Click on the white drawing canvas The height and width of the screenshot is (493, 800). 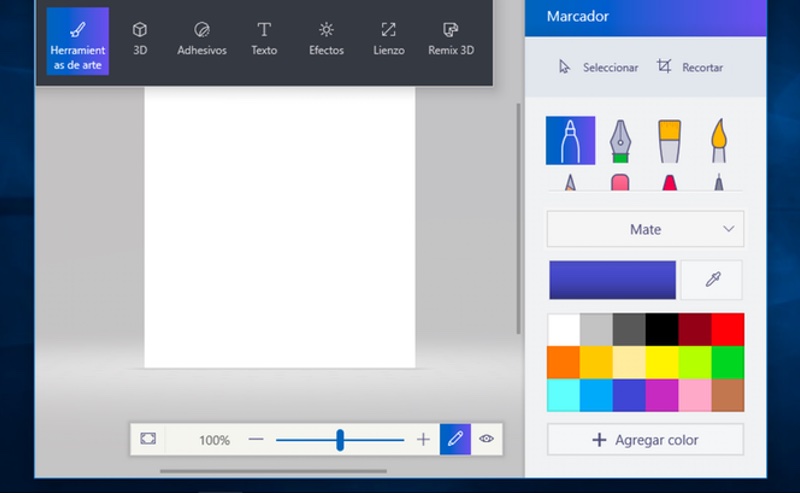click(x=280, y=227)
